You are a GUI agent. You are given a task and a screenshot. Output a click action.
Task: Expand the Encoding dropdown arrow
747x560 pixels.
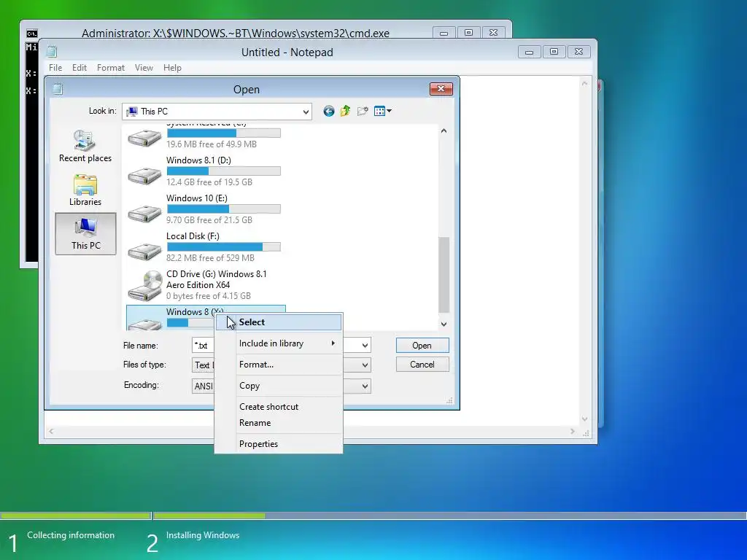365,386
